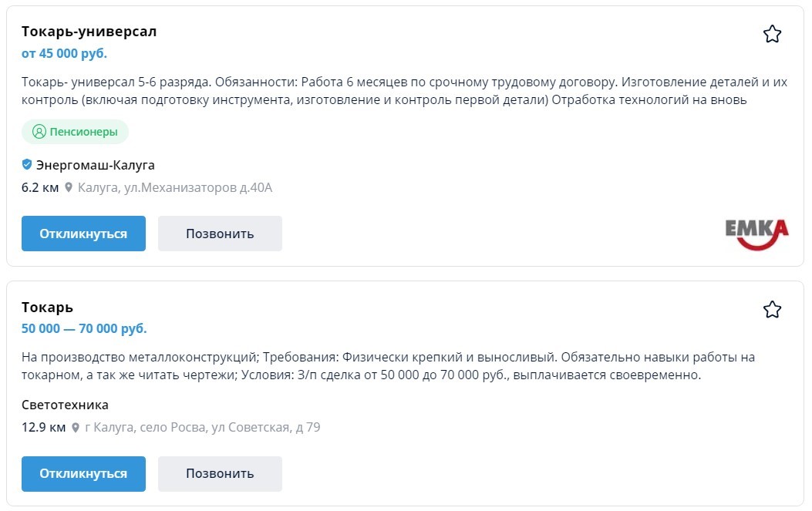The image size is (812, 511).
Task: Open the Токарь vacancy title
Action: pos(47,308)
